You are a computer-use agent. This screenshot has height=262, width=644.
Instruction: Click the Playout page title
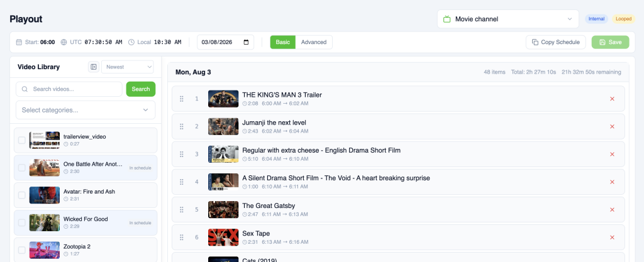click(x=26, y=19)
